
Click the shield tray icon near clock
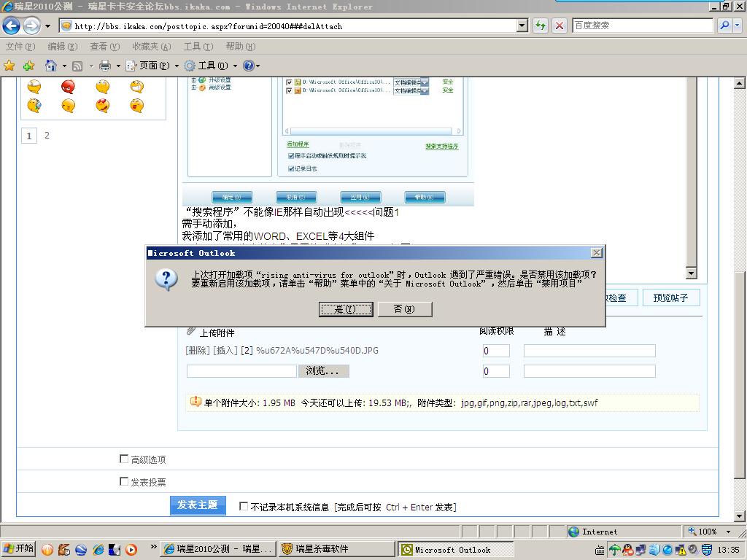(707, 550)
